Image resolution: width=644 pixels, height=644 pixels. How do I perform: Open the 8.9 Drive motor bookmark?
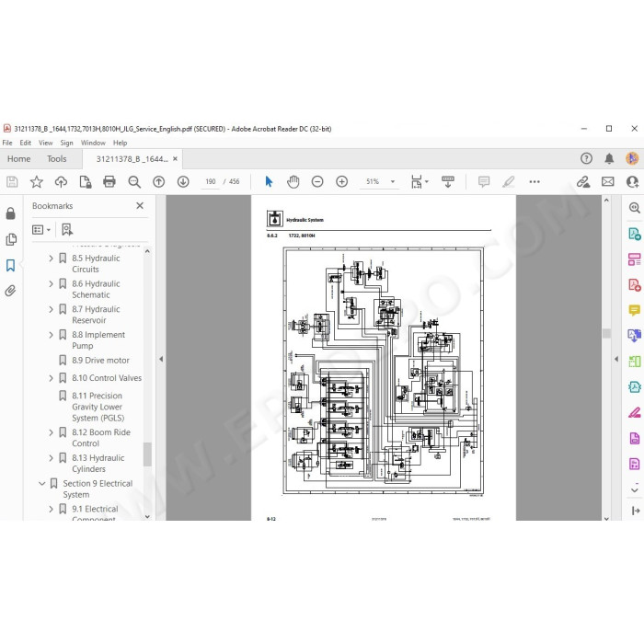(100, 361)
